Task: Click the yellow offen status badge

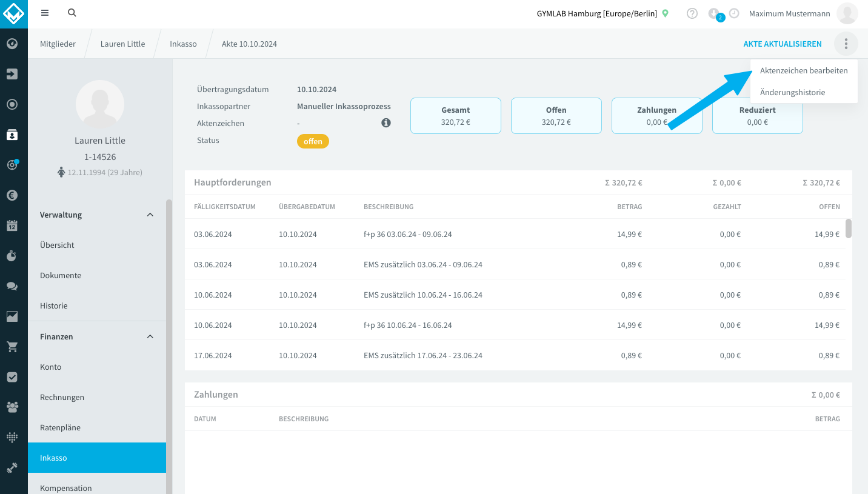Action: [x=313, y=141]
